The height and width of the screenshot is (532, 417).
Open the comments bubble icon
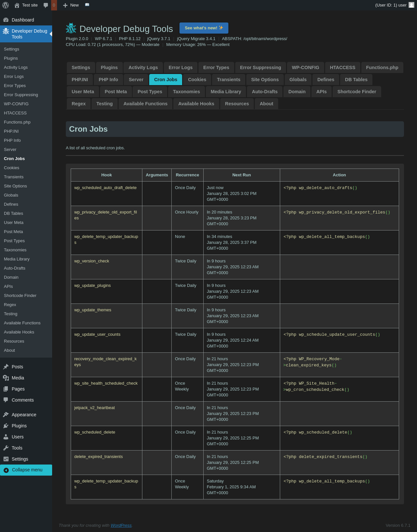click(46, 5)
